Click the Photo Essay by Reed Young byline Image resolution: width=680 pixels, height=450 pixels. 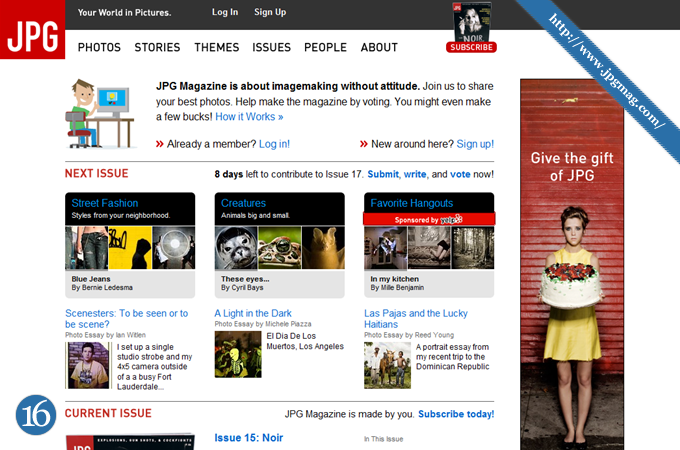(409, 335)
